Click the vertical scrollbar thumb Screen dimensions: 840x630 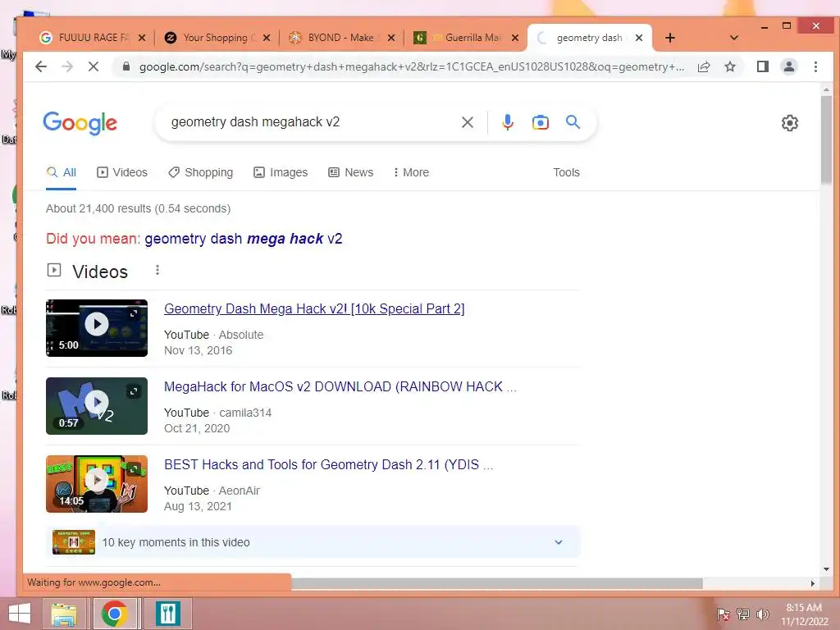[x=825, y=140]
